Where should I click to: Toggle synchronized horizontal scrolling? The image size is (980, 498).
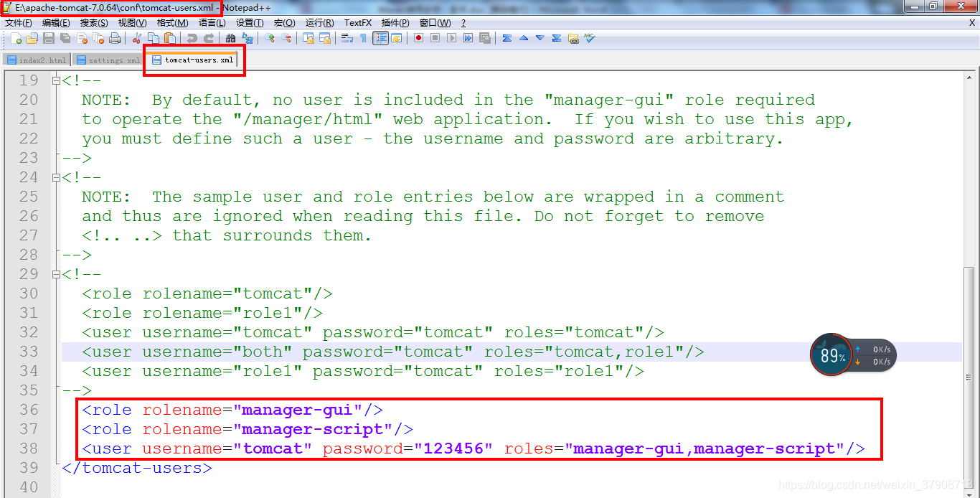tap(325, 38)
